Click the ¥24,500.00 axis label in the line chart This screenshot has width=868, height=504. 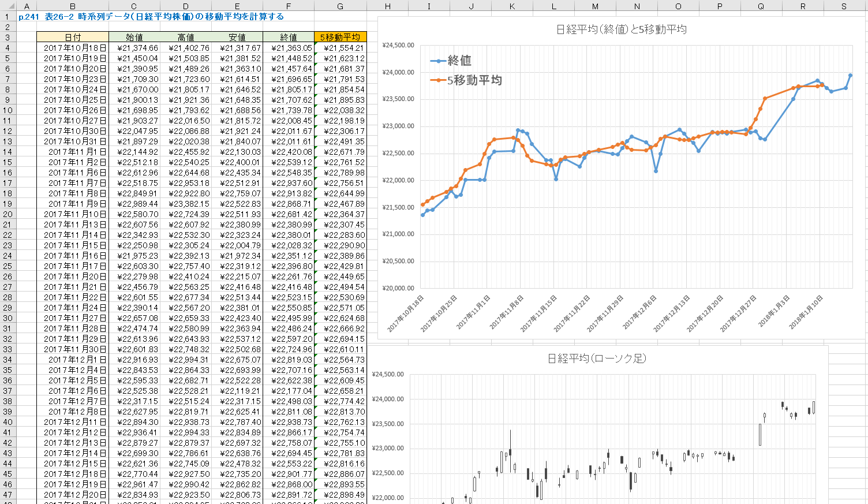coord(398,45)
